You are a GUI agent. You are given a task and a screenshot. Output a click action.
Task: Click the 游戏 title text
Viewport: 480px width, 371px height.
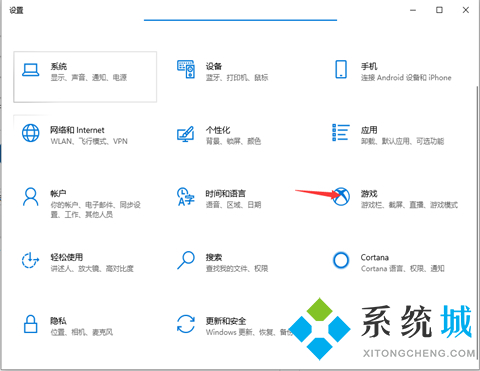(x=369, y=194)
